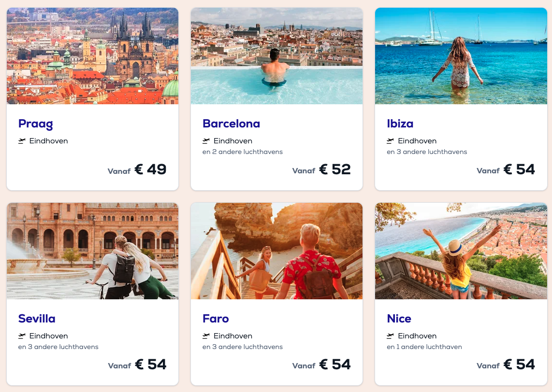Click the airplane icon on Faro card
Screen dimensions: 552x392
pyautogui.click(x=206, y=336)
